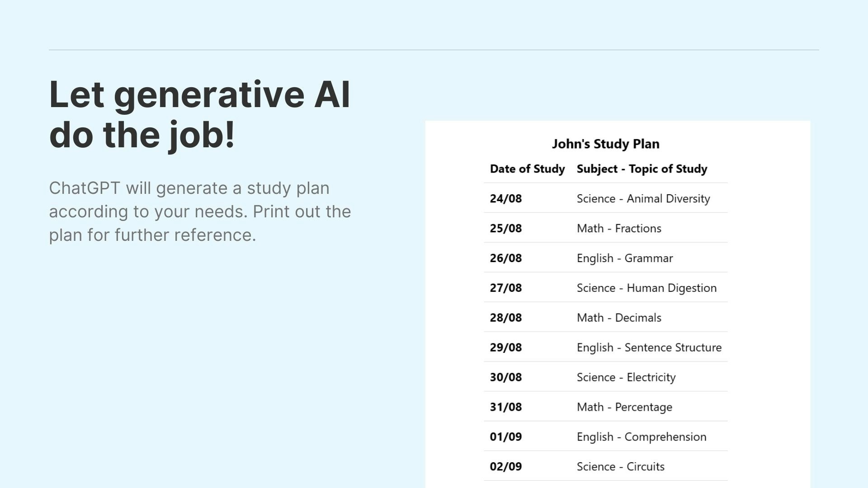
Task: Click the "John's Study Plan" title
Action: point(605,144)
